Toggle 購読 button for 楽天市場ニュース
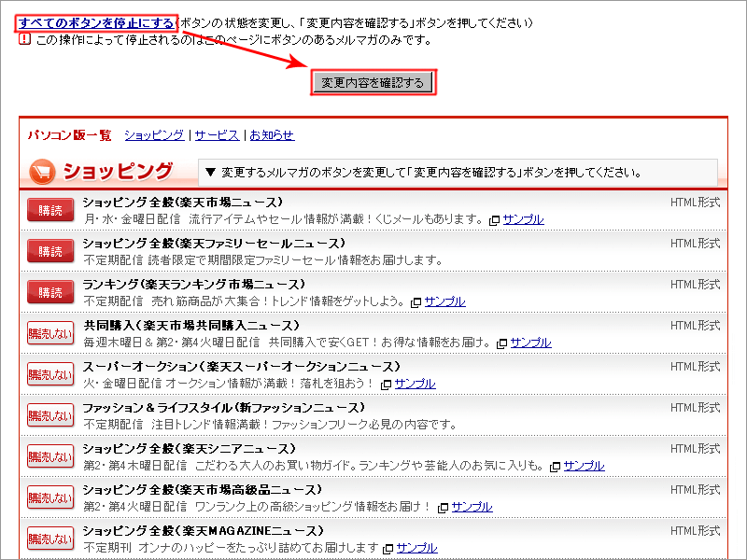The image size is (747, 560). [x=50, y=210]
